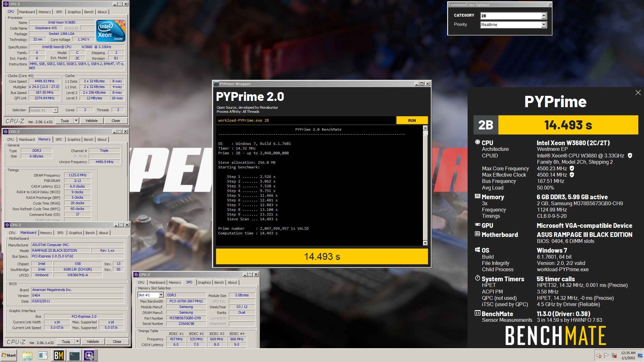Click the shield beside Max Effective Clock
Viewport: 644px width, 362px height.
(x=572, y=175)
